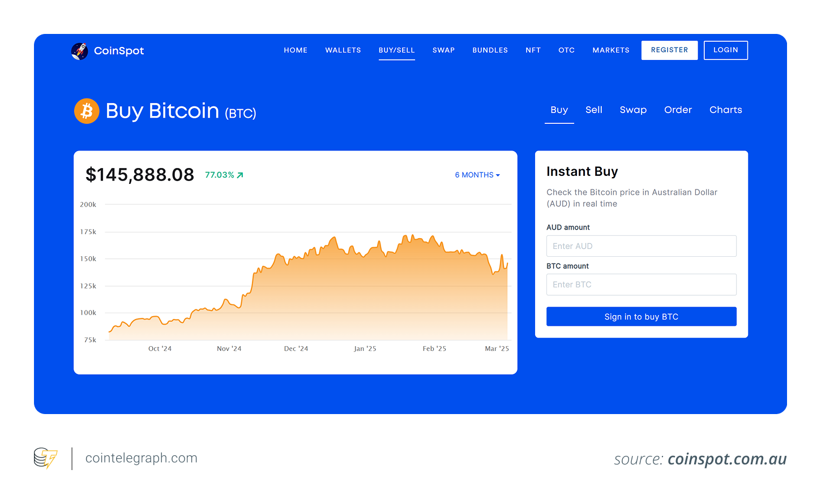Go to the WALLETS page

[x=343, y=50]
